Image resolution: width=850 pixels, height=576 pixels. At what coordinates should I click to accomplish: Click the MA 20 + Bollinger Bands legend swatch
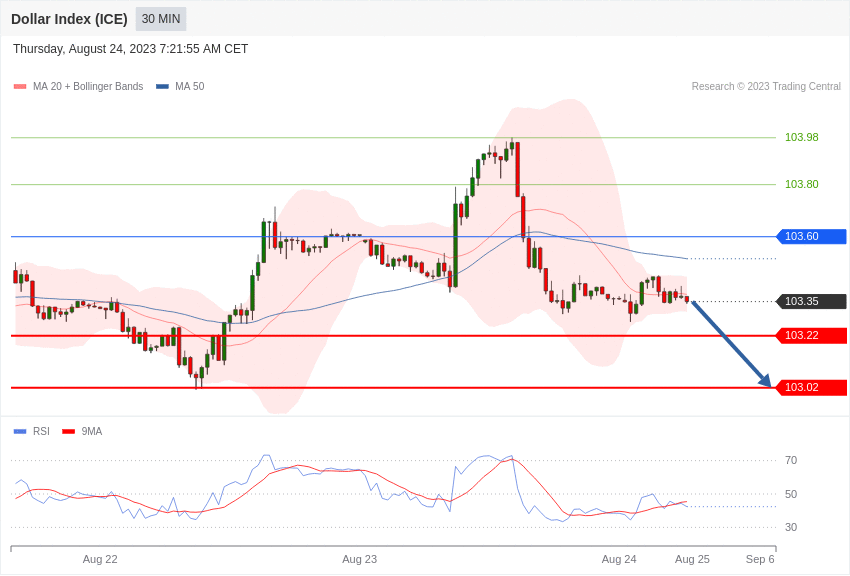[x=20, y=86]
